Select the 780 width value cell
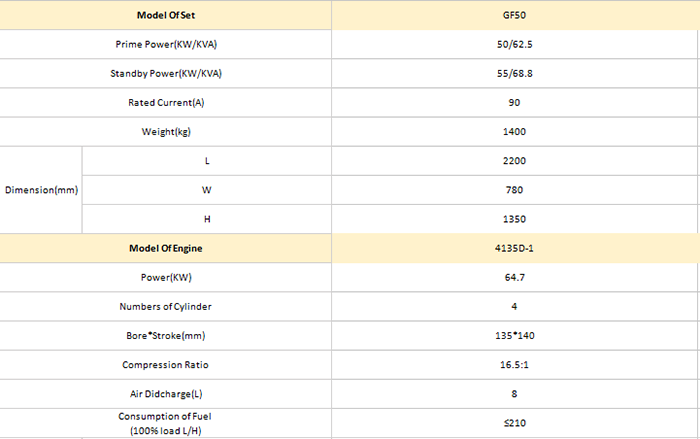The height and width of the screenshot is (439, 700). 515,190
